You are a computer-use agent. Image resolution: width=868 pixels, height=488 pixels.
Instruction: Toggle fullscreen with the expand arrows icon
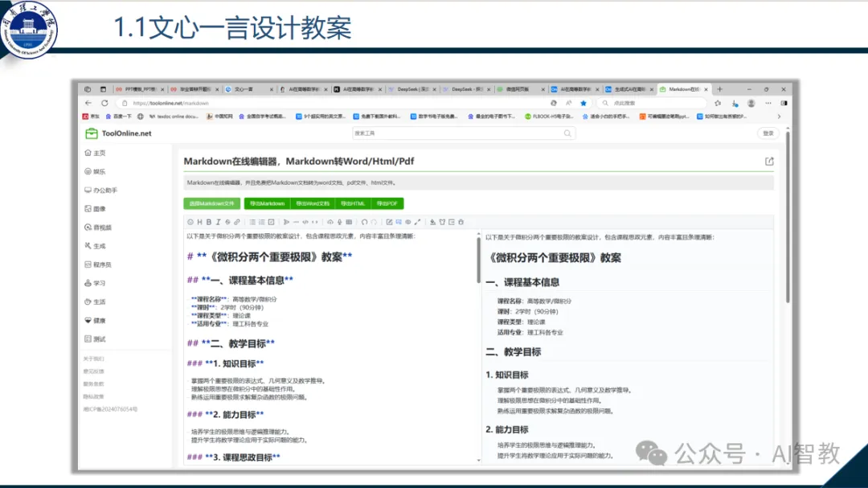tap(417, 222)
